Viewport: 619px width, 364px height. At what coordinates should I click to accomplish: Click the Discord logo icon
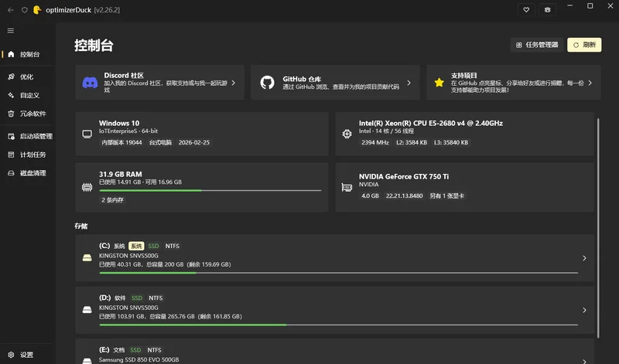(90, 83)
